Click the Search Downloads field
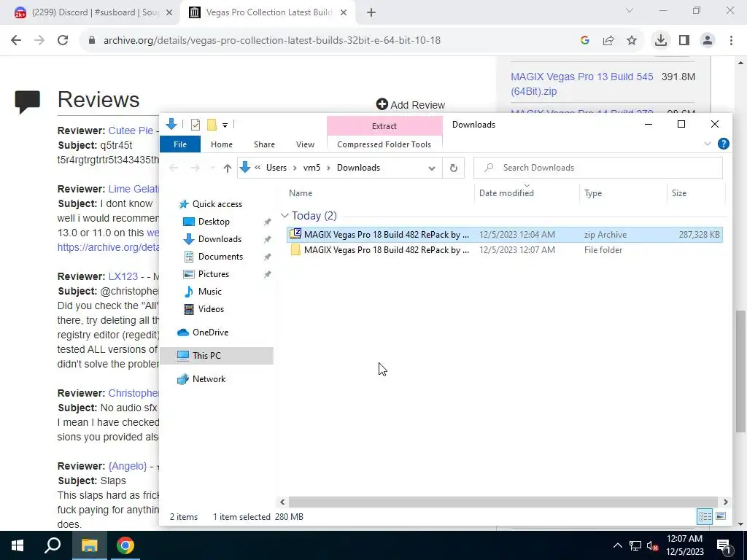747x560 pixels. pyautogui.click(x=598, y=168)
